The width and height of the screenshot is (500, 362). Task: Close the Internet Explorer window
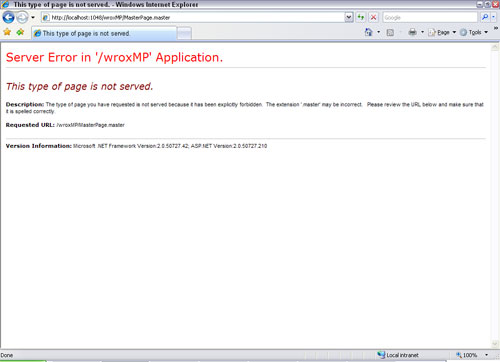(x=495, y=4)
